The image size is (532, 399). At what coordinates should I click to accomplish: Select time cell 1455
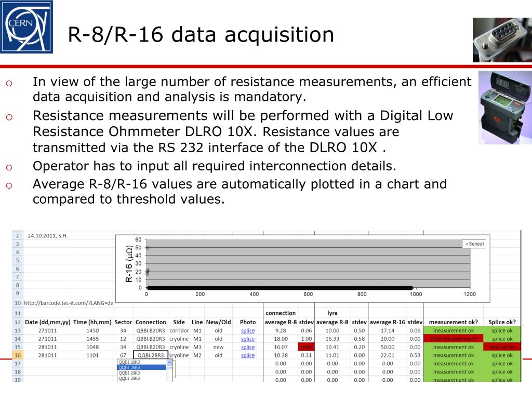(92, 339)
